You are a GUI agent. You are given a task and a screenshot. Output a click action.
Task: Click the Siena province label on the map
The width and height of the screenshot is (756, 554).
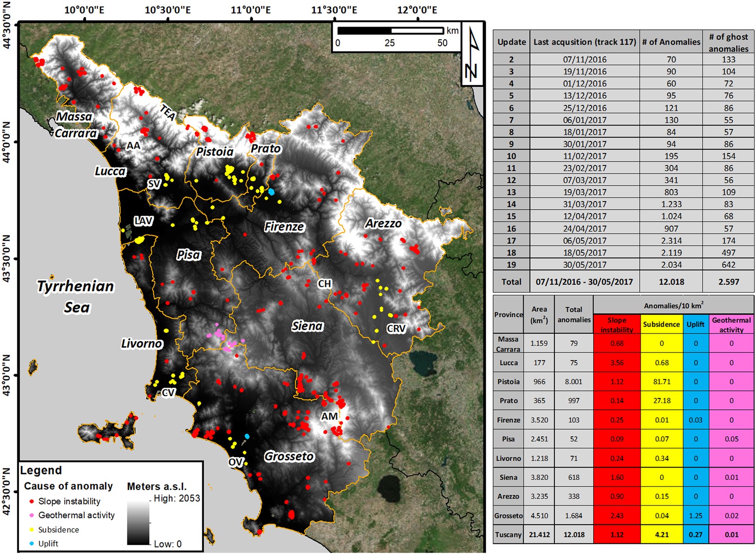pos(307,326)
